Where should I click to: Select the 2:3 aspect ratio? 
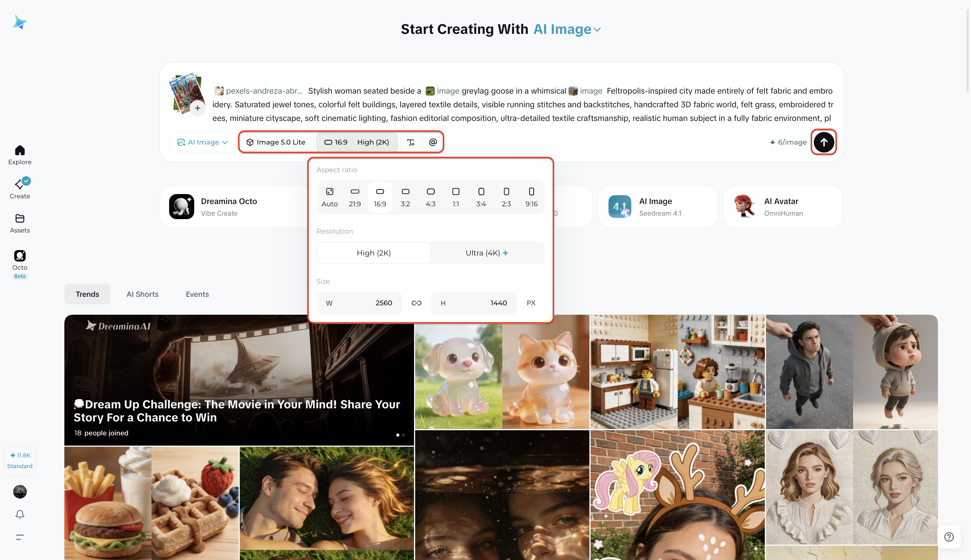(507, 197)
